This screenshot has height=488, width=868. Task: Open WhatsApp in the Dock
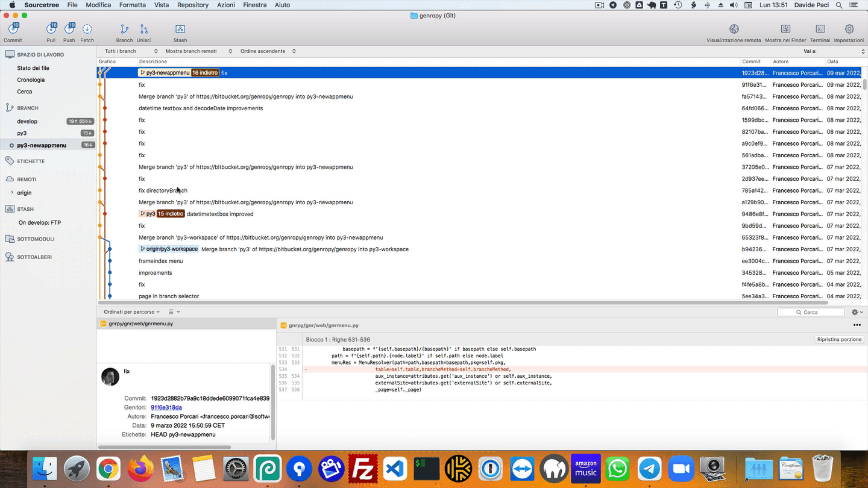[x=617, y=469]
